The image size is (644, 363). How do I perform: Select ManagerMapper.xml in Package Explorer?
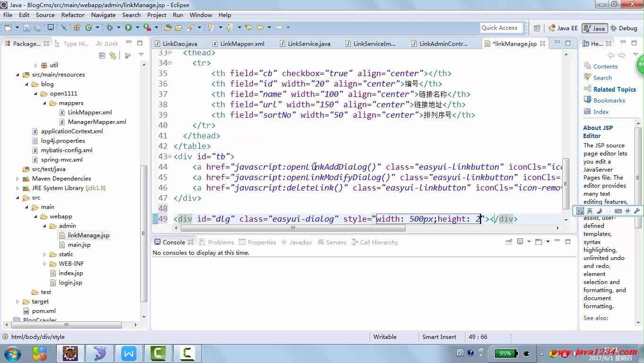[97, 122]
